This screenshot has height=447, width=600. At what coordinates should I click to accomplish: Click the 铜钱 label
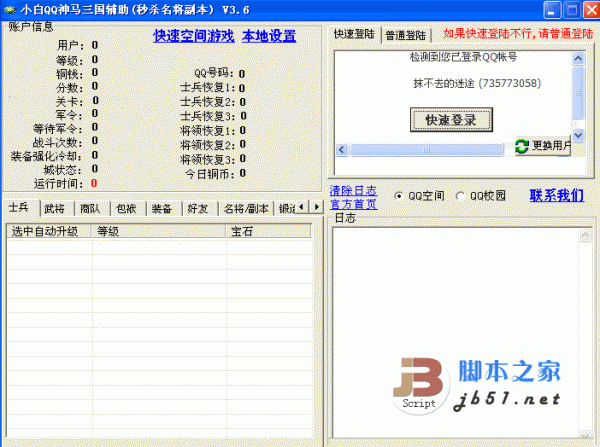[70, 74]
